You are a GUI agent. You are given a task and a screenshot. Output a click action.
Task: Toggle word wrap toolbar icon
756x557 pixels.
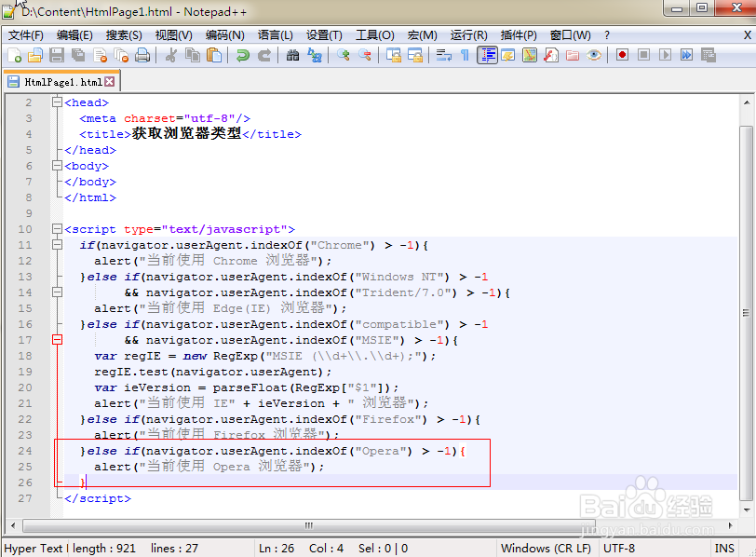(x=443, y=56)
